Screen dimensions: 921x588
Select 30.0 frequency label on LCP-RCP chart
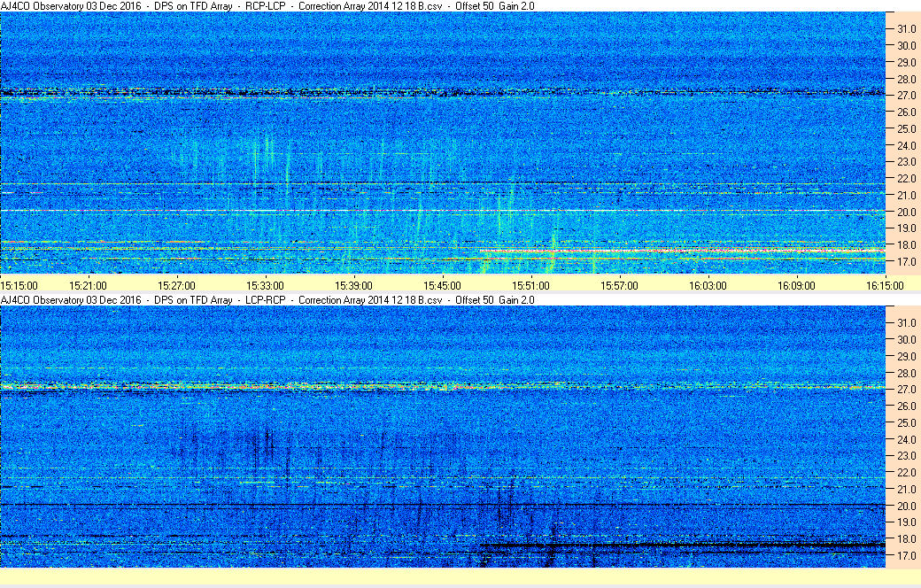tap(906, 339)
